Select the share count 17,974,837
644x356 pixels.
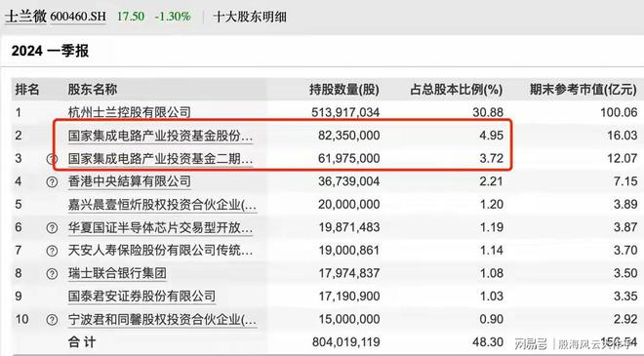[349, 273]
